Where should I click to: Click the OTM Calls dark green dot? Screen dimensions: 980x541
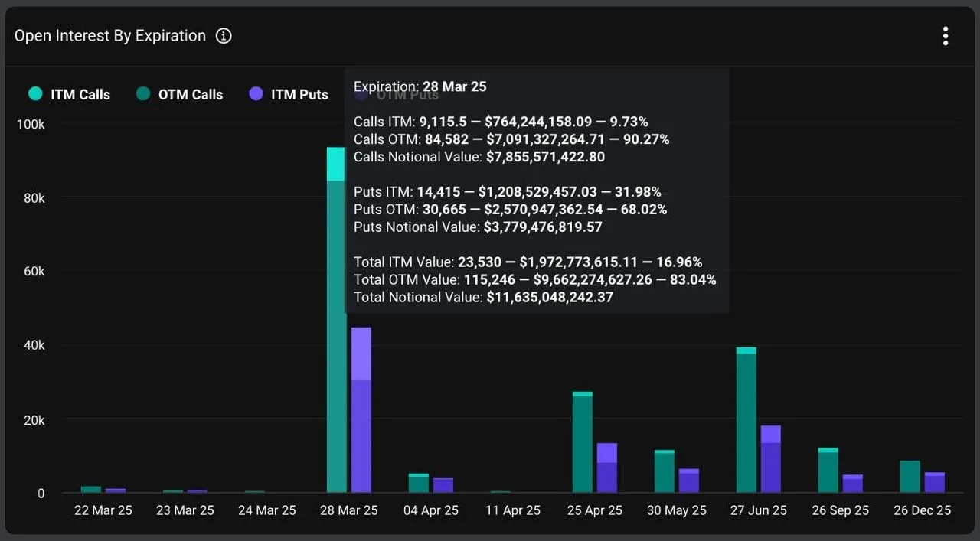143,94
